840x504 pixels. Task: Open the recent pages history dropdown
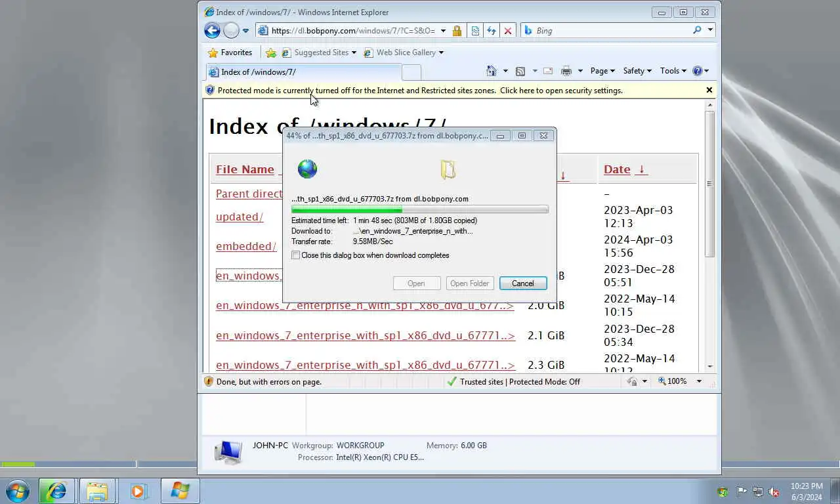(x=245, y=31)
